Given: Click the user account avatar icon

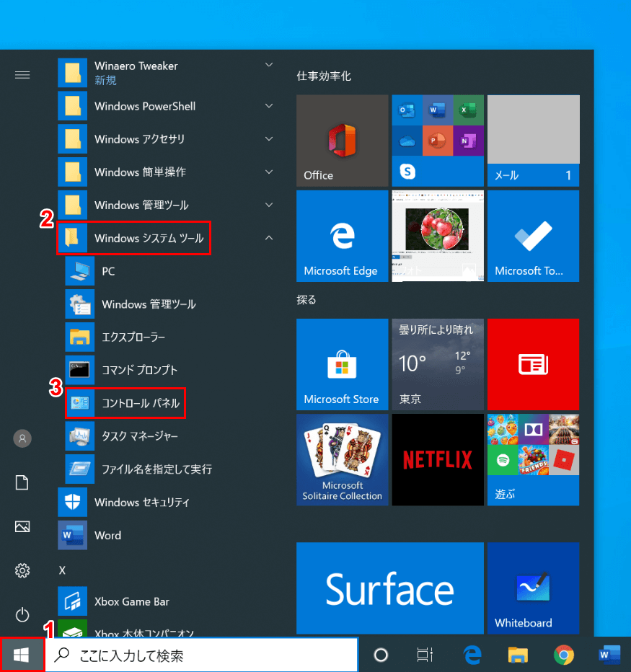Looking at the screenshot, I should [x=22, y=438].
